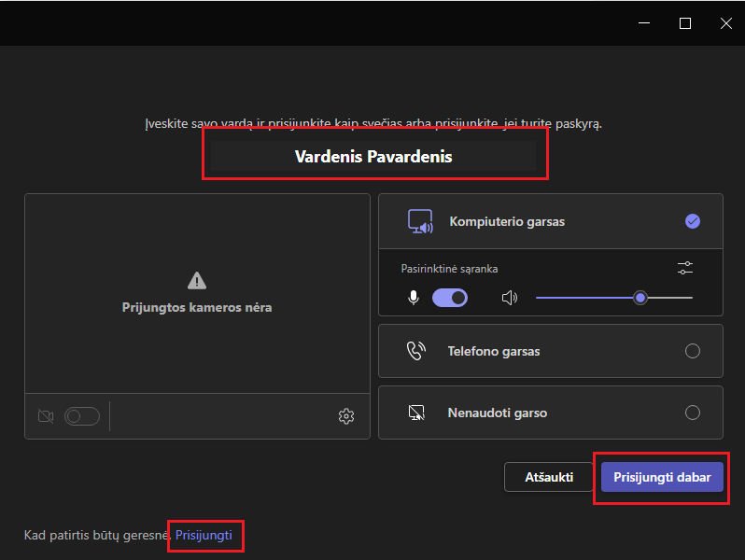Turn on the camera toggle switch
Viewport: 745px width, 560px height.
[82, 416]
